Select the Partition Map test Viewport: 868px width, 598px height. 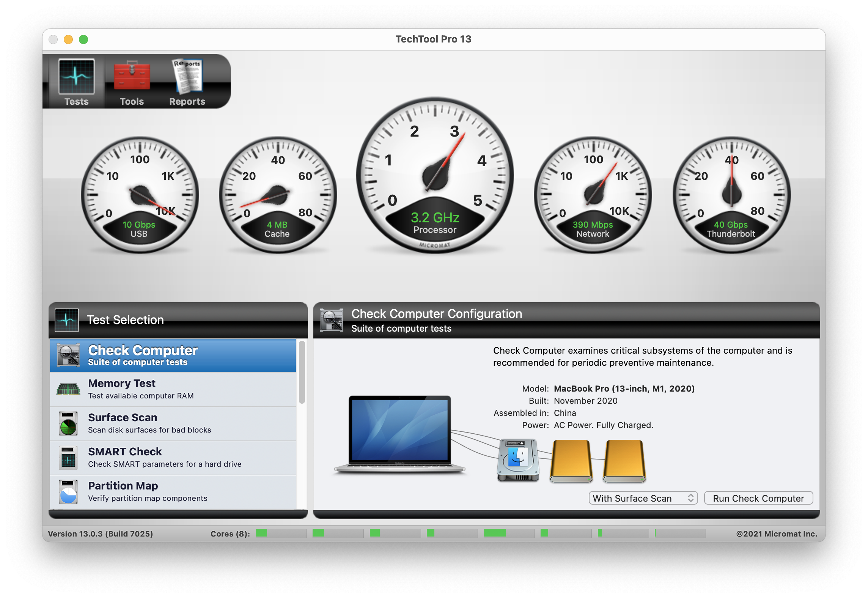point(173,492)
